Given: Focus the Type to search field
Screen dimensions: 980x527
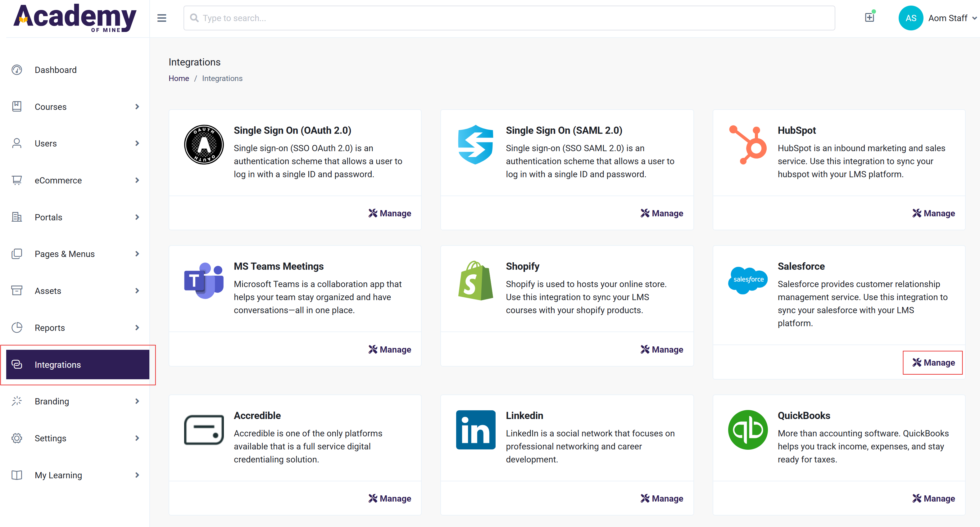Looking at the screenshot, I should click(509, 18).
